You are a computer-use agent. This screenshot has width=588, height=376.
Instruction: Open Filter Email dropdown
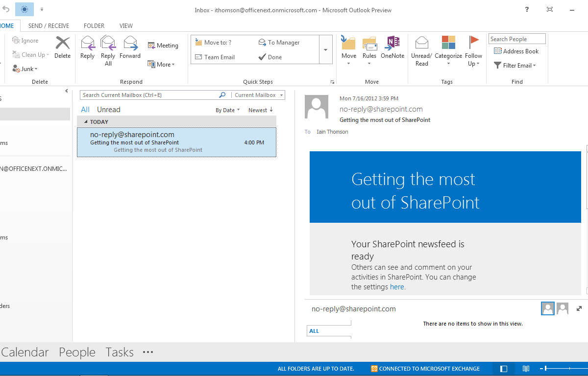514,65
